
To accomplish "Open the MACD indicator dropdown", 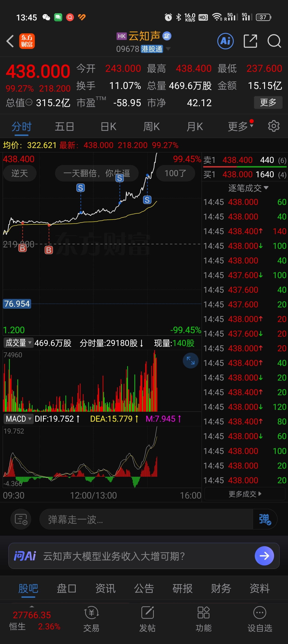I will coord(19,419).
